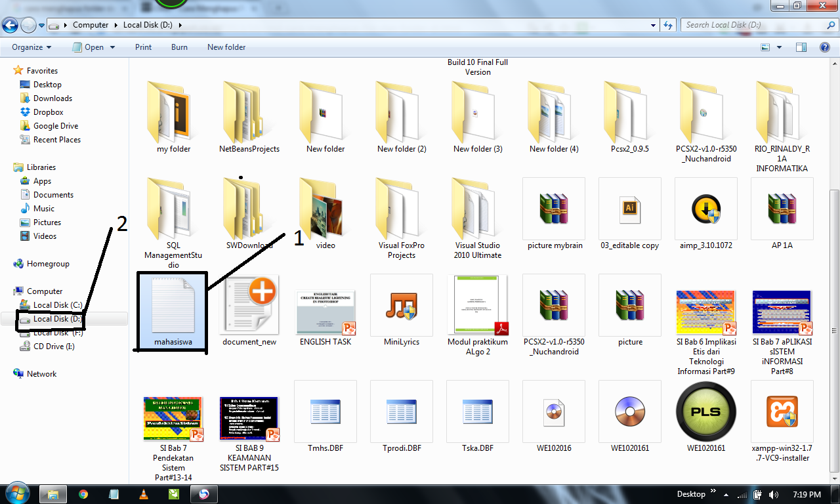Select the xampp-win32 installer icon
Screen dimensions: 840x504
coord(782,411)
